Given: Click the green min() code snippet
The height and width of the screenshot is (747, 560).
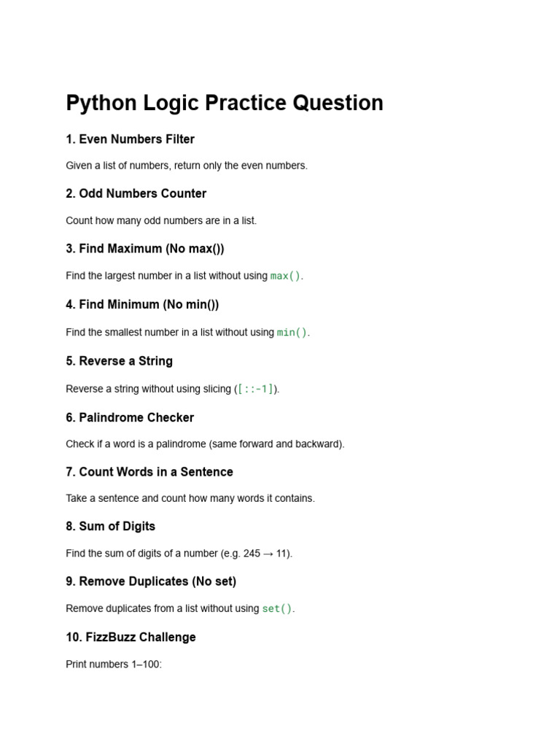Looking at the screenshot, I should point(292,332).
